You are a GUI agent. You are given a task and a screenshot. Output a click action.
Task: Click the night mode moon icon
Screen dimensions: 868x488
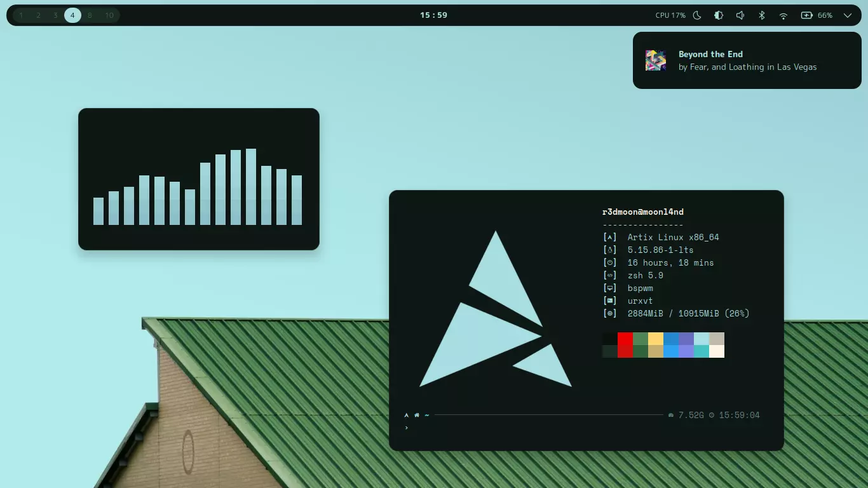tap(697, 15)
